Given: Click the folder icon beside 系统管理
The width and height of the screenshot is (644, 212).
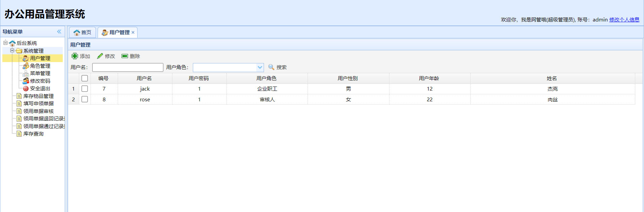Looking at the screenshot, I should tap(19, 51).
